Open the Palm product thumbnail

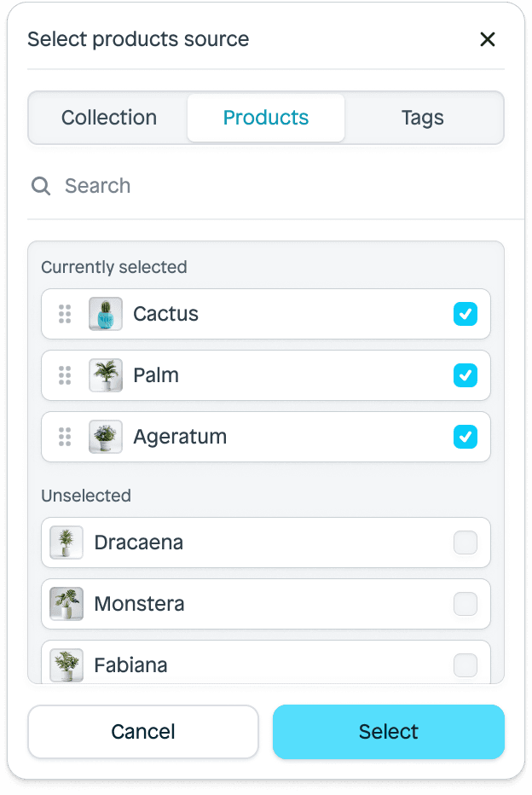[106, 375]
